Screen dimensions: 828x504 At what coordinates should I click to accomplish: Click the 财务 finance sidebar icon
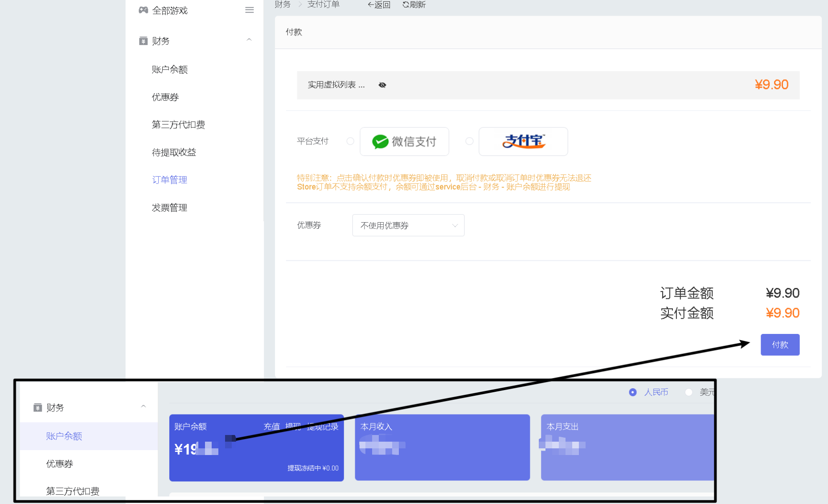143,41
